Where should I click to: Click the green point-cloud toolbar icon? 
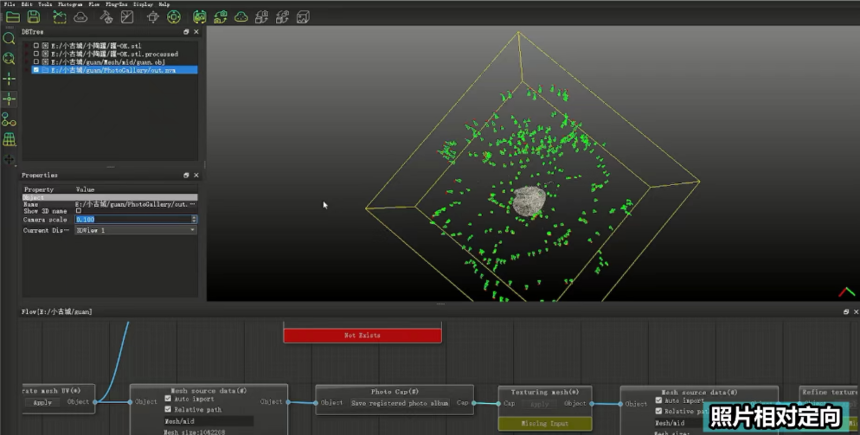click(x=241, y=17)
